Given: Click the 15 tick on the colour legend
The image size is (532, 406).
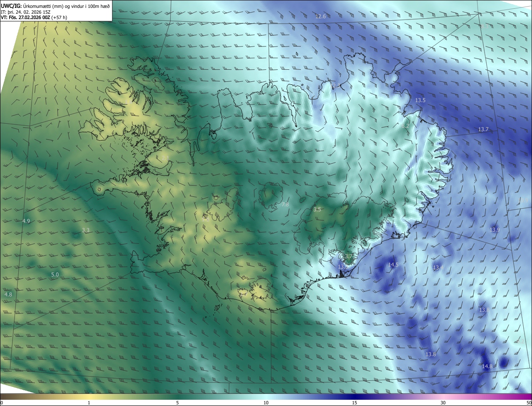Looking at the screenshot, I should 355,403.
